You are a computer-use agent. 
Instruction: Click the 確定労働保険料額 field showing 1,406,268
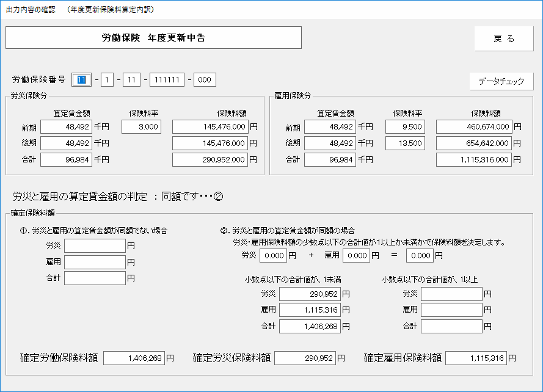(x=134, y=358)
